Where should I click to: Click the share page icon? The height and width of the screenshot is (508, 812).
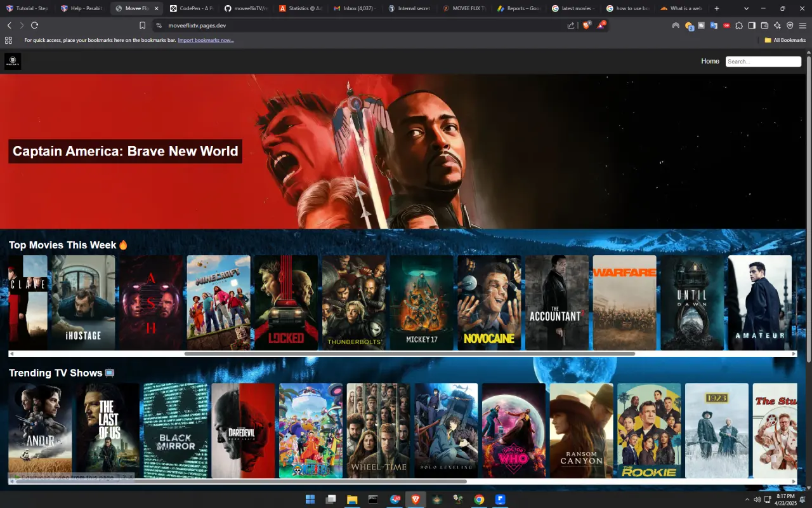point(571,25)
